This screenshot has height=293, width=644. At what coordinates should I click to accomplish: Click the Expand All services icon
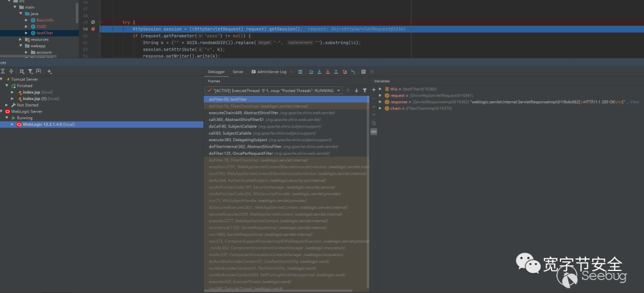click(3, 71)
